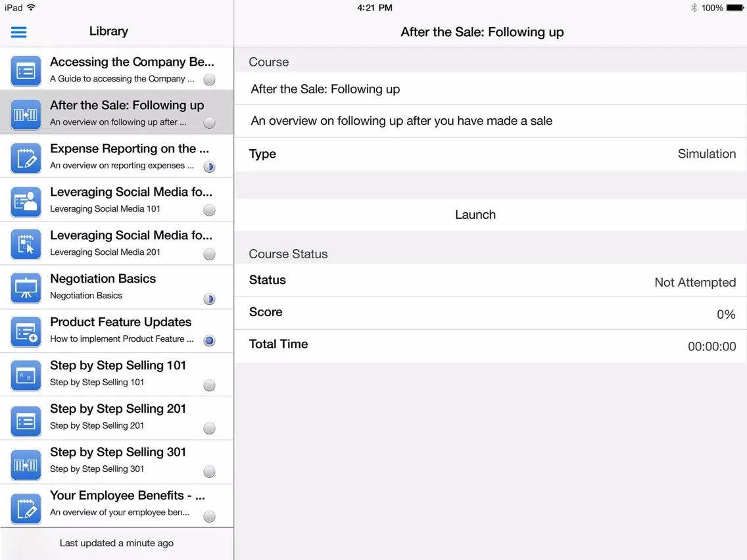Tap the Bluetooth icon in status bar

click(x=694, y=8)
